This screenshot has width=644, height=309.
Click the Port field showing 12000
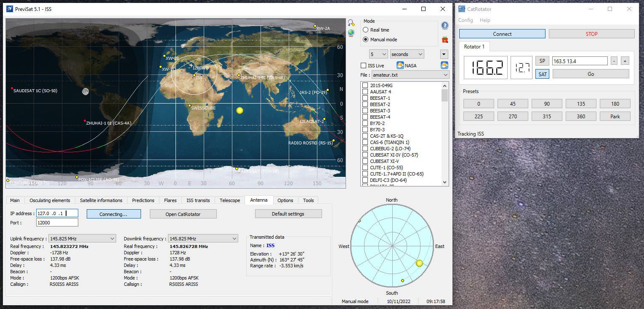coord(57,222)
